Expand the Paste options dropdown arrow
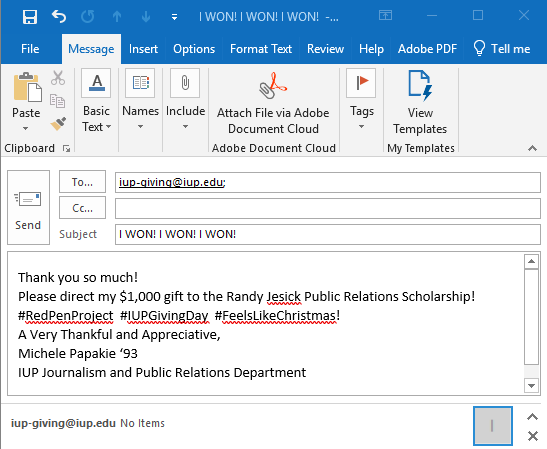Image resolution: width=547 pixels, height=449 pixels. coord(26,128)
